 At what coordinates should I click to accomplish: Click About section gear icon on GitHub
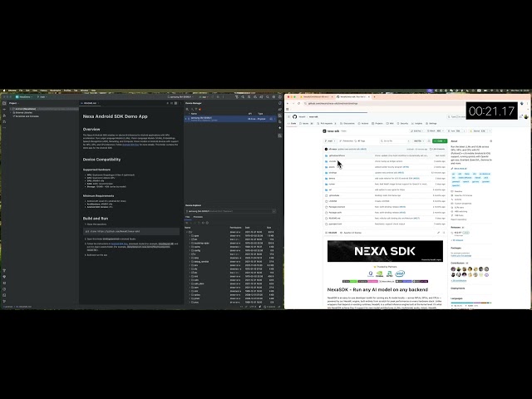click(x=490, y=141)
